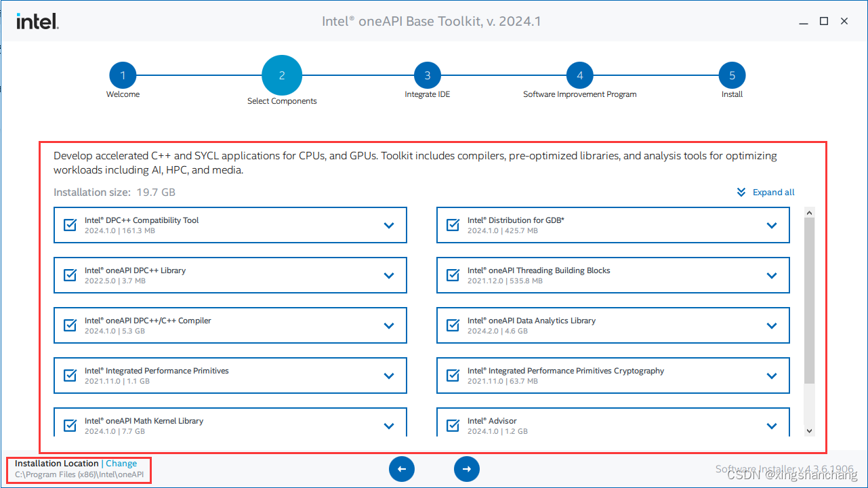Click Distribution for GDB version 2024.1.0 | 425.7 MB
Image resolution: width=868 pixels, height=488 pixels.
(503, 230)
